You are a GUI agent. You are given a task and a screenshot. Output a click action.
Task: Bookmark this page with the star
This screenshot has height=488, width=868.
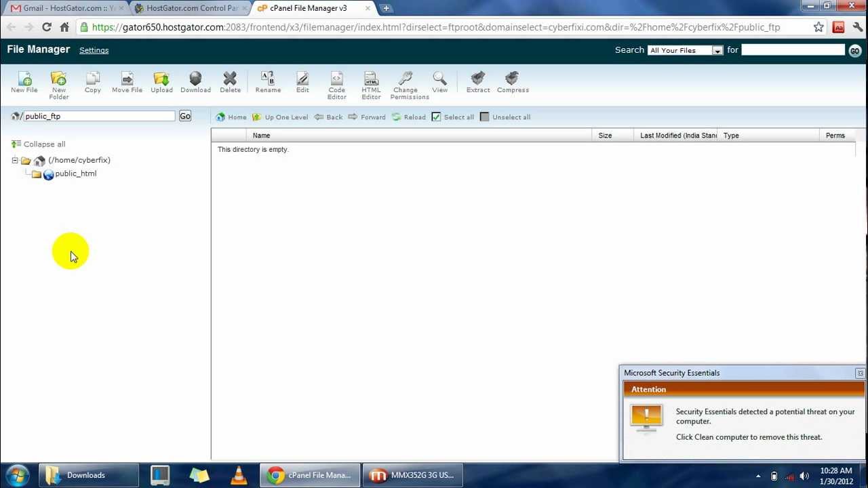point(818,27)
